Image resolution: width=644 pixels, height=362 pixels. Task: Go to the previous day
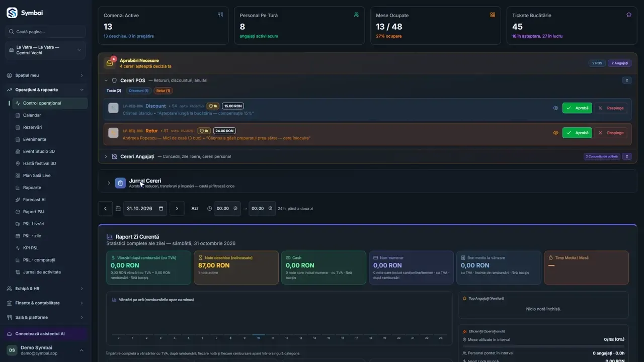(x=105, y=209)
